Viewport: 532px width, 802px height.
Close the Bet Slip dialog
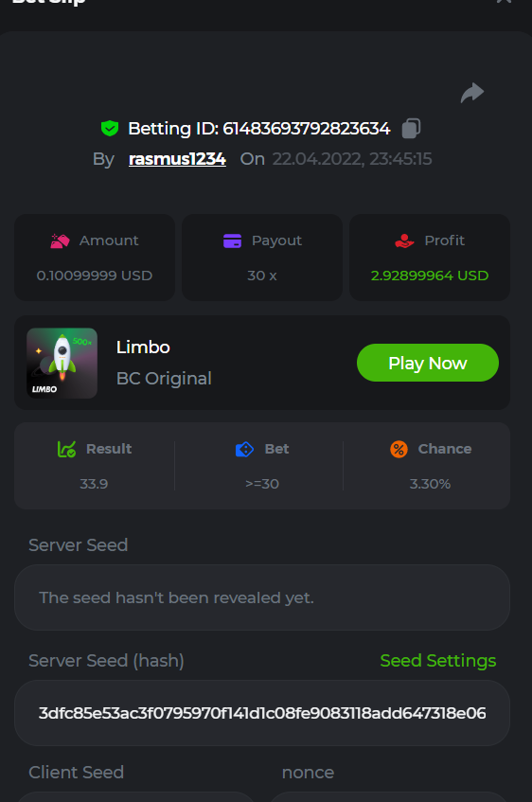point(504,2)
